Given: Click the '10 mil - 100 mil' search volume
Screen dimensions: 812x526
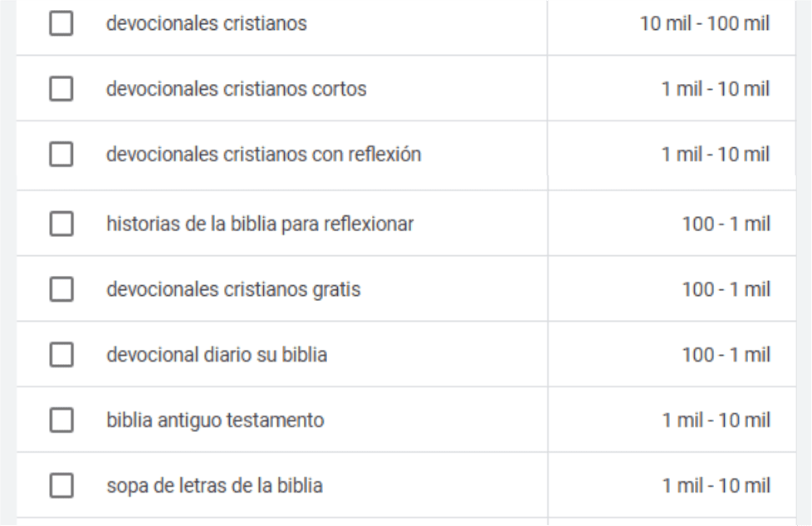Looking at the screenshot, I should [x=712, y=25].
